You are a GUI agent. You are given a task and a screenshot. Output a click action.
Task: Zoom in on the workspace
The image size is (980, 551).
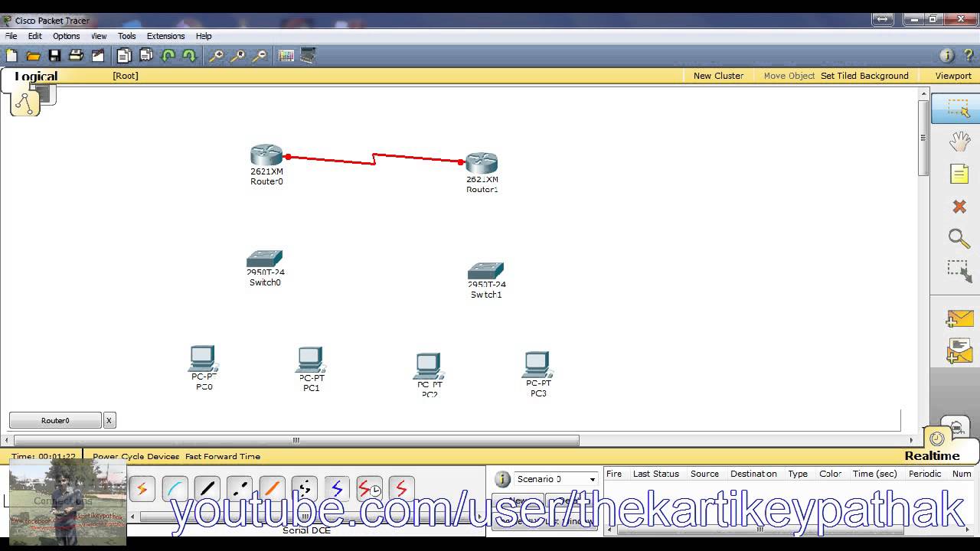coord(217,56)
